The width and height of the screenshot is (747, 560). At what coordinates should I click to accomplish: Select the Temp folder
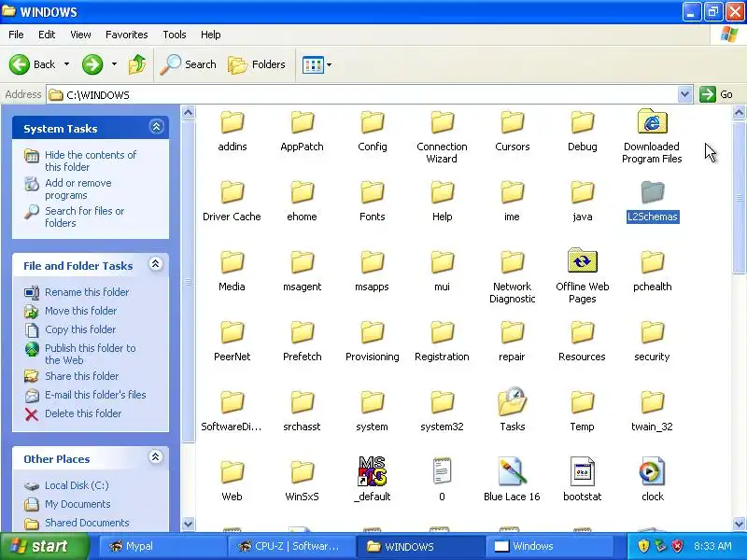point(582,411)
